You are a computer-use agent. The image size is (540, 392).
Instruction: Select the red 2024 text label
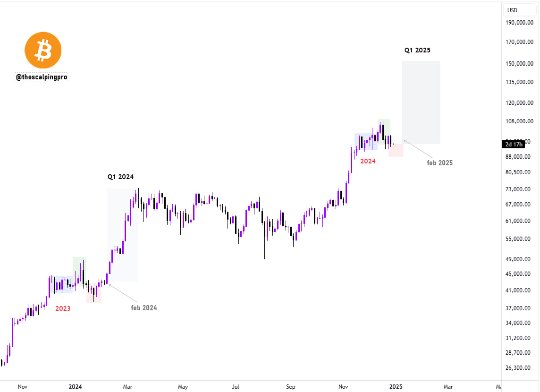pos(368,161)
